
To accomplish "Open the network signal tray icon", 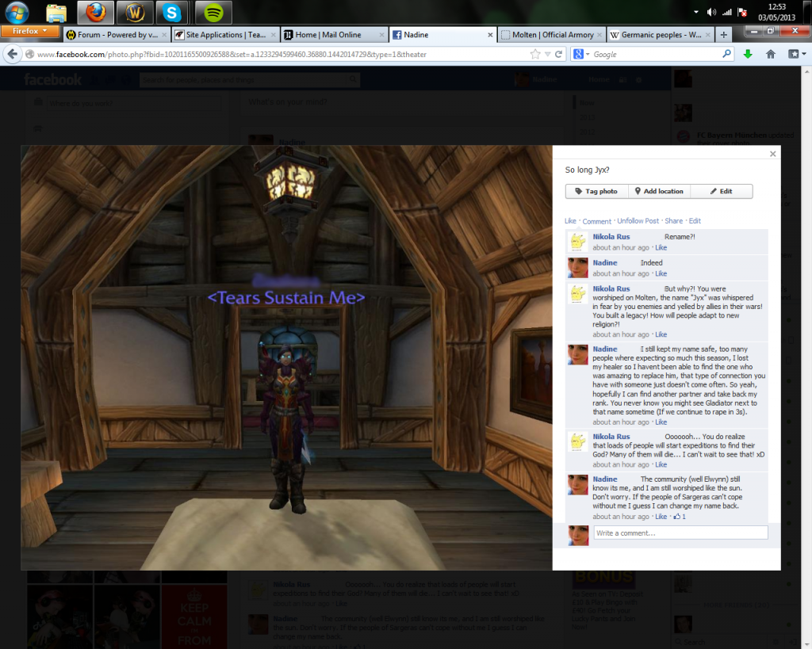I will pos(727,12).
